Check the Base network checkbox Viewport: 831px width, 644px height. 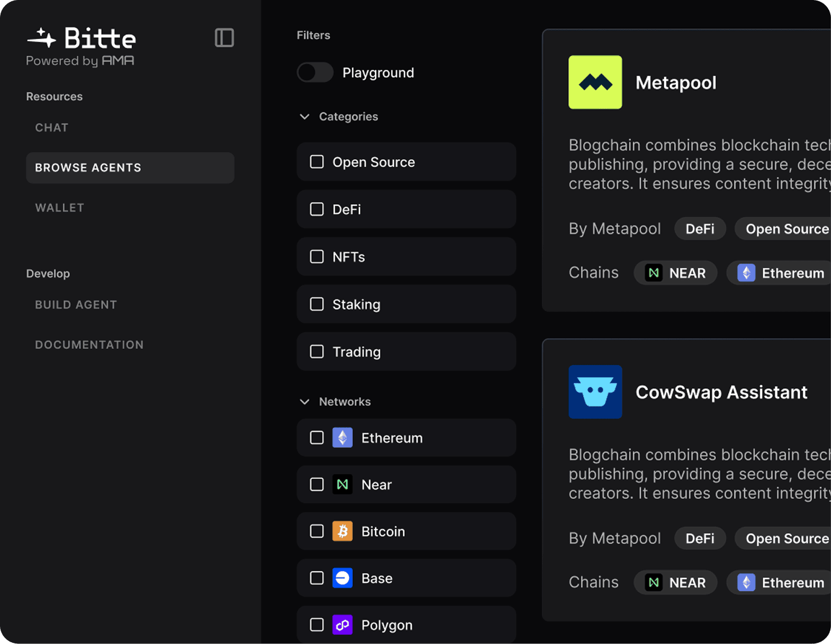316,578
